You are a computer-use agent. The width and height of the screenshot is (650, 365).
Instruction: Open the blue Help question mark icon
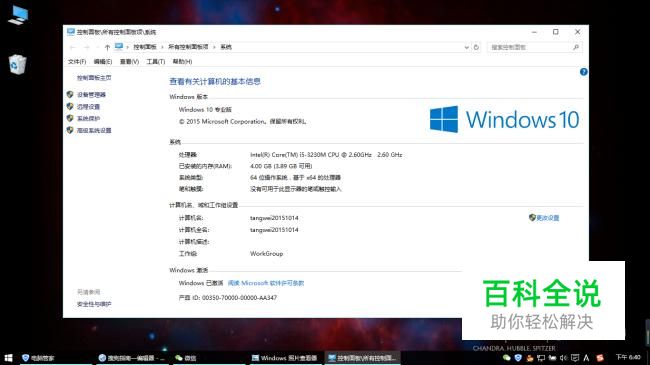point(584,72)
